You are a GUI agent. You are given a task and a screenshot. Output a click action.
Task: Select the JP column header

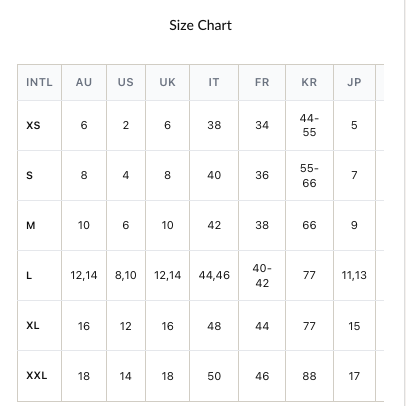(x=354, y=82)
